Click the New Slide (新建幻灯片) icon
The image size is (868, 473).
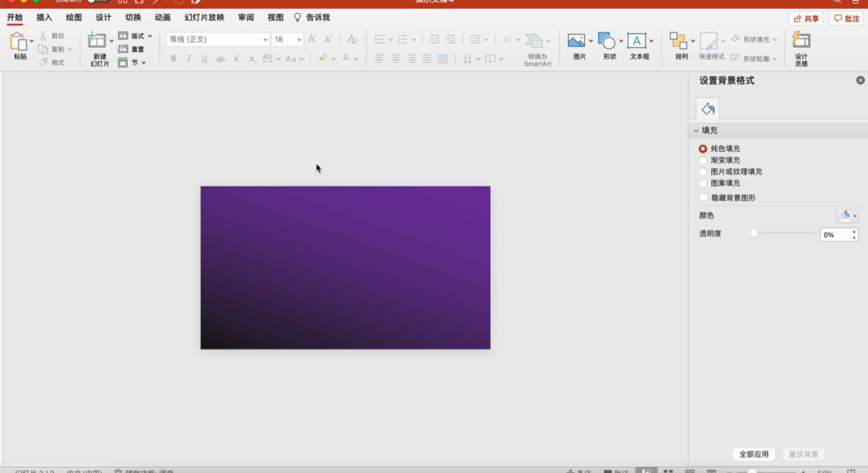pos(97,41)
